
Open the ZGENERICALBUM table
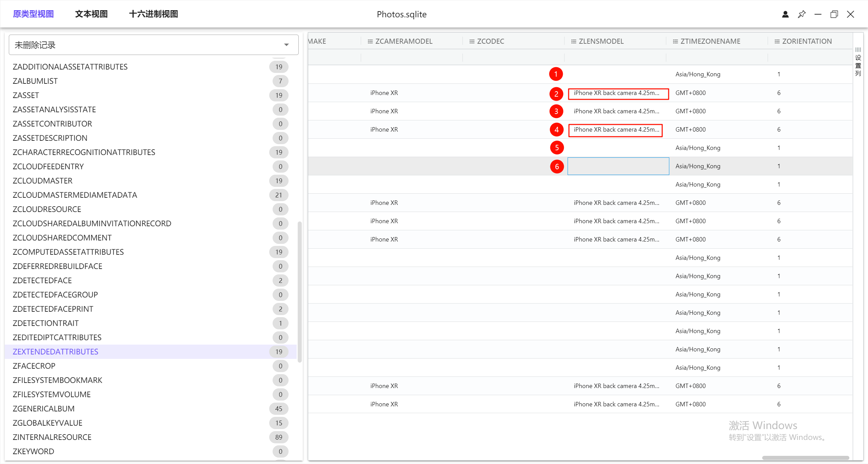(x=43, y=409)
